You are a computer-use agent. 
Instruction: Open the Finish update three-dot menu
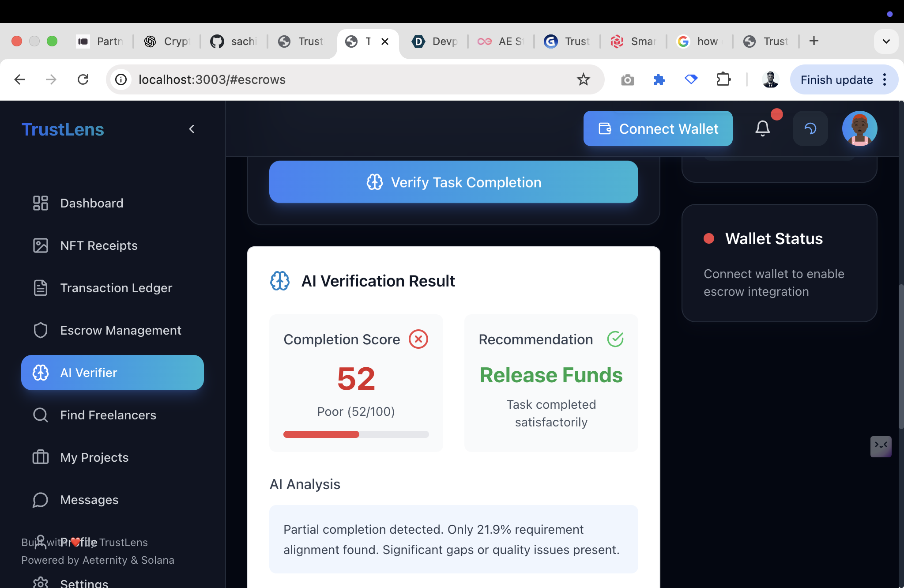tap(885, 79)
